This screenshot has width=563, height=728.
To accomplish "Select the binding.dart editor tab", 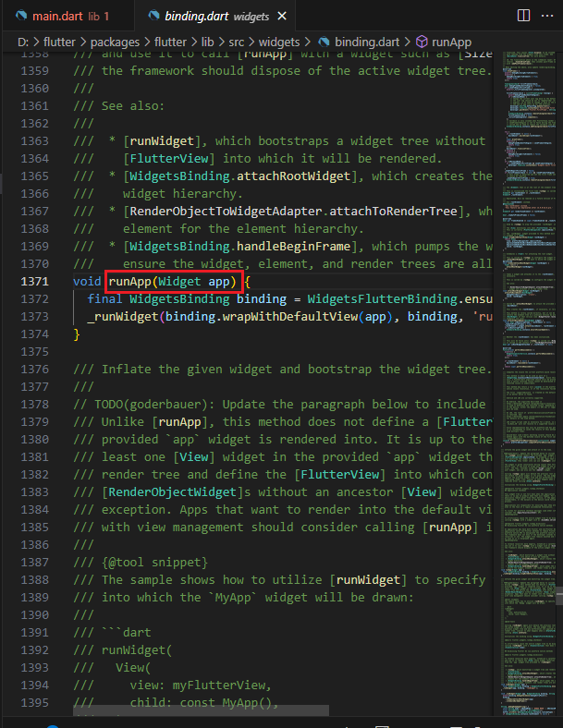I will point(214,17).
